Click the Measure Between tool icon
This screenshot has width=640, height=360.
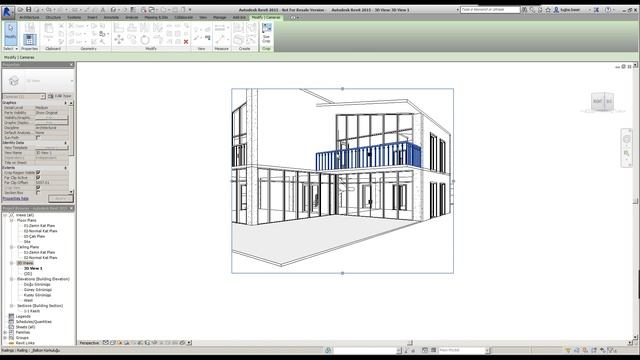[220, 40]
